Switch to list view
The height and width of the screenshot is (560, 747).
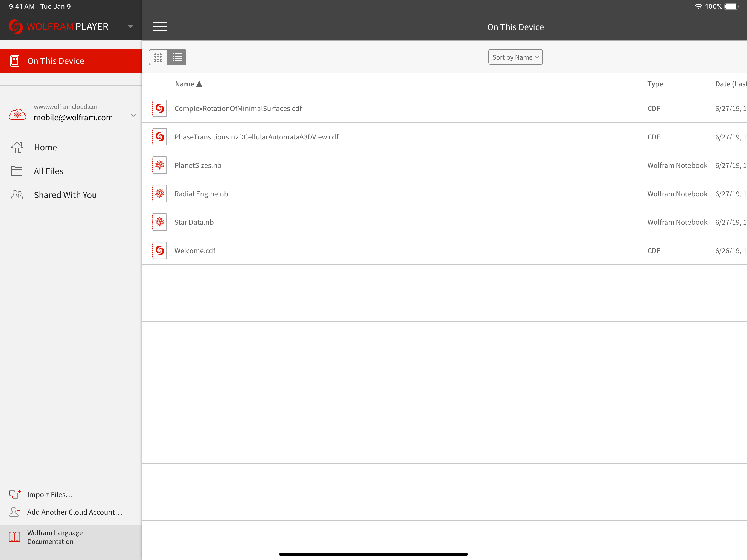click(177, 57)
